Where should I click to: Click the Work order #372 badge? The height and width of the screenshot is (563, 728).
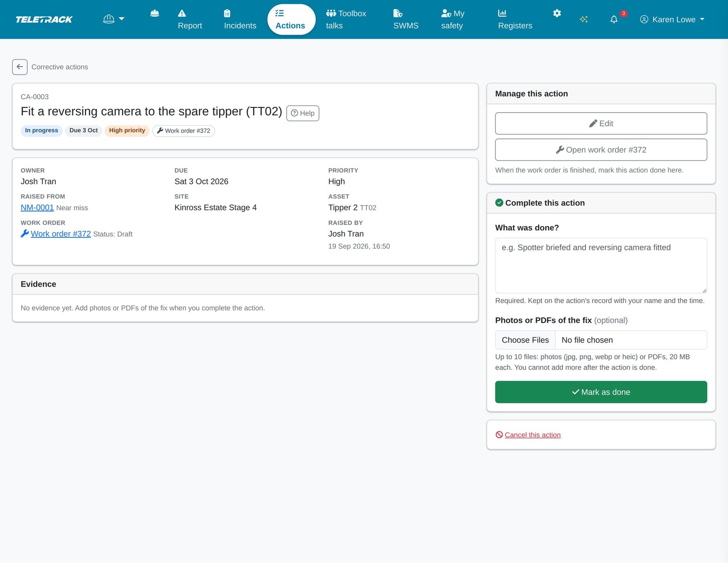click(x=183, y=131)
